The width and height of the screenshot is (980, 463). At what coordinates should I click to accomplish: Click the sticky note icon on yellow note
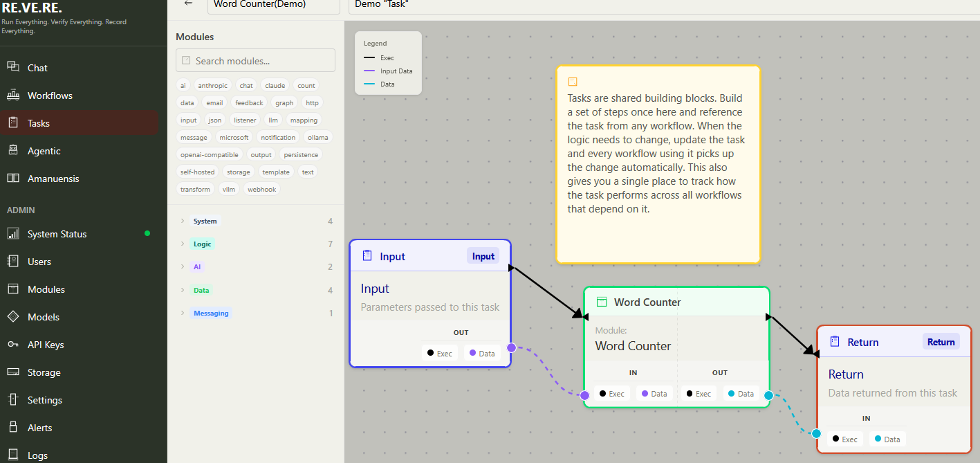[x=572, y=82]
